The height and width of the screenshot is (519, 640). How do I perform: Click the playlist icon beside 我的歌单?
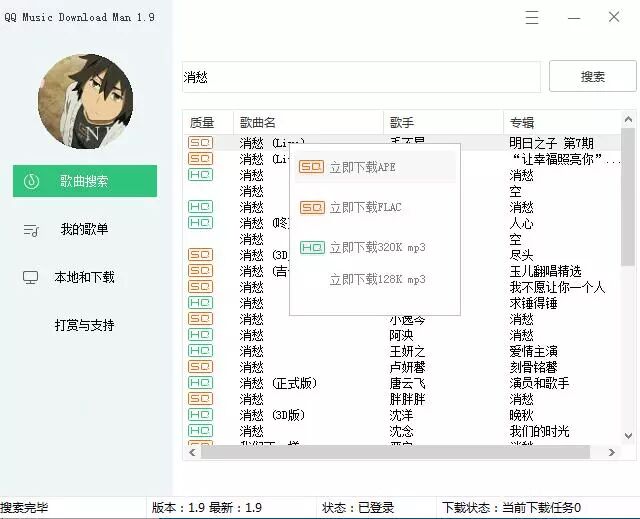31,230
